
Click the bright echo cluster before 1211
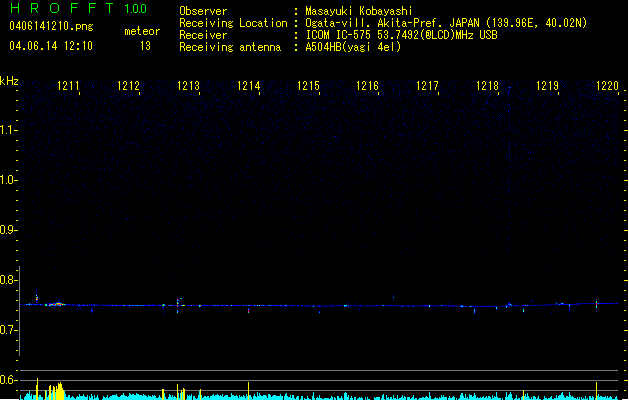coord(55,304)
